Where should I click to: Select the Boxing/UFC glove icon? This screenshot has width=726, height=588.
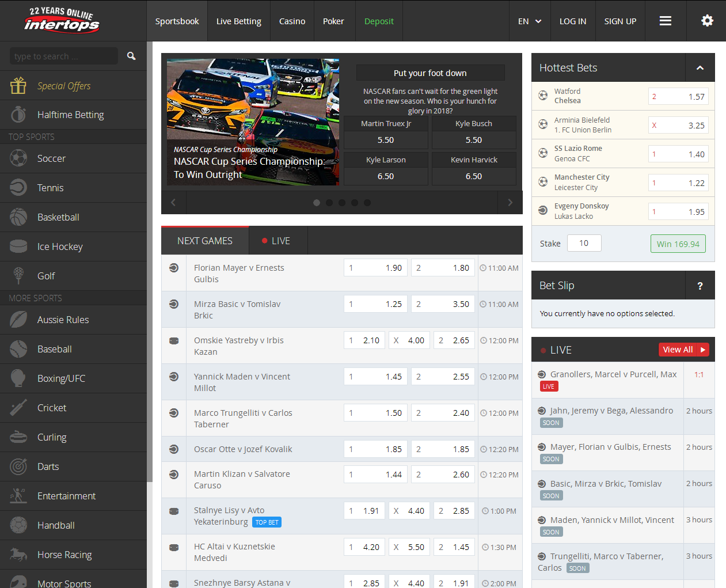tap(18, 378)
